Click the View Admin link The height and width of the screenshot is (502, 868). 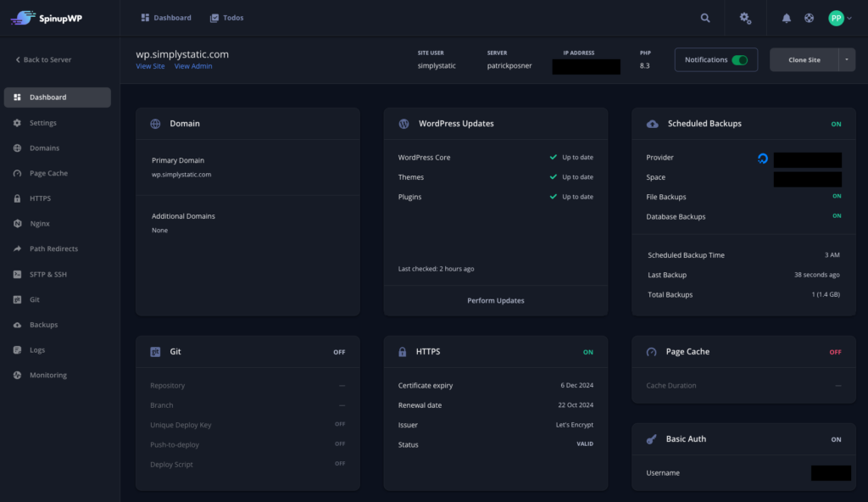click(x=193, y=66)
